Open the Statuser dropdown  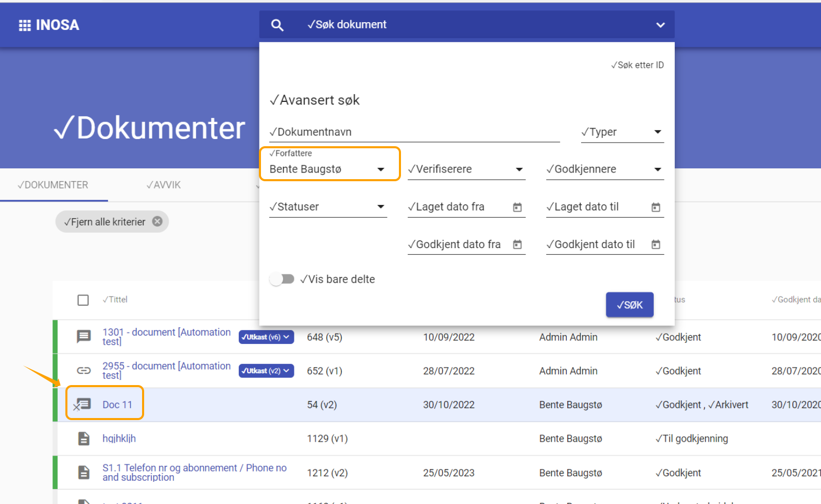coord(328,207)
